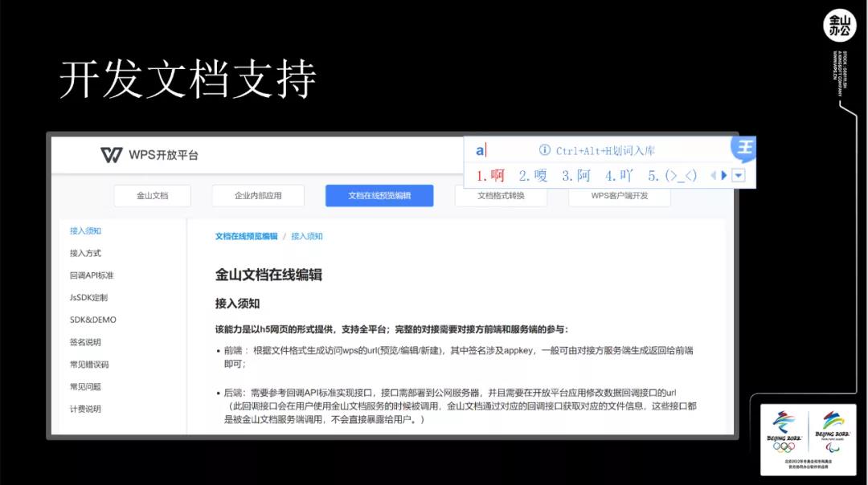Open 计费说明 in the sidebar
Viewport: 868px width, 485px height.
point(85,410)
